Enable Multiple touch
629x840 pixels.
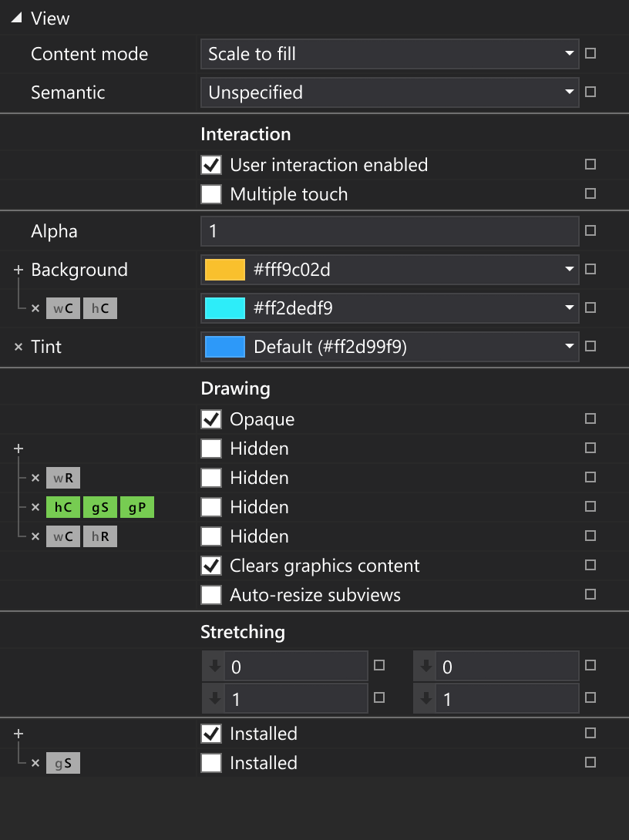click(211, 193)
